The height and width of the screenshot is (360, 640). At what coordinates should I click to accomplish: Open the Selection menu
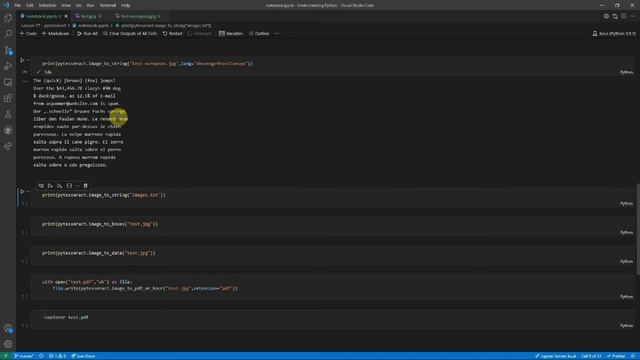tap(47, 5)
